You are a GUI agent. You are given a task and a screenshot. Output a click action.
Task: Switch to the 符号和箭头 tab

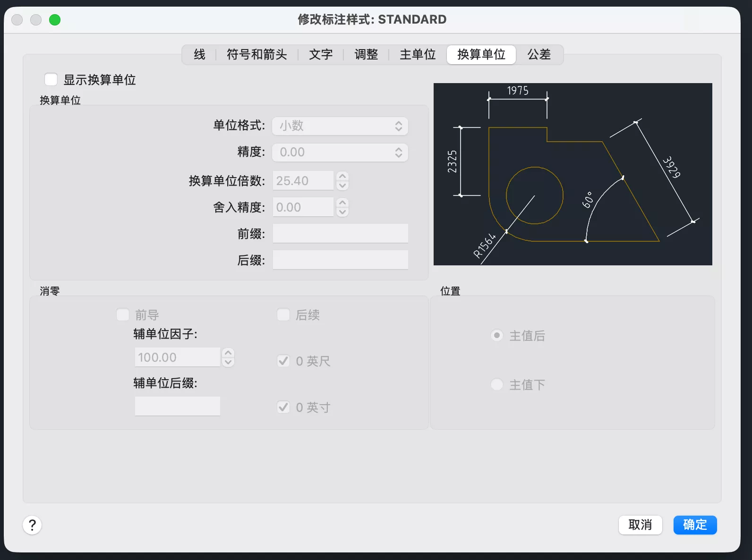[x=256, y=55]
